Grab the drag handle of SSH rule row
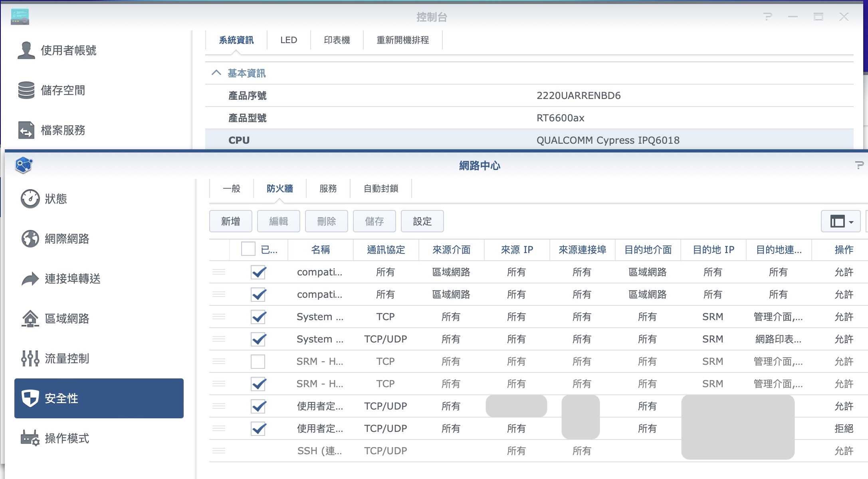 (219, 451)
